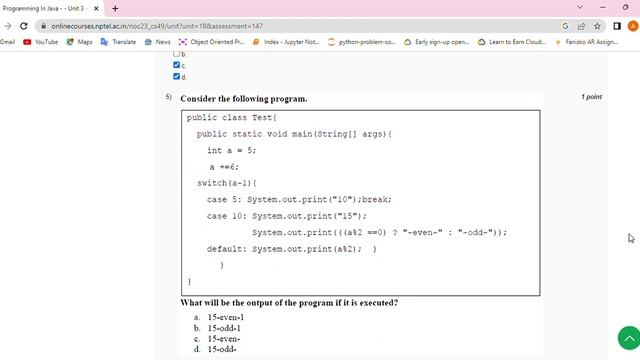The height and width of the screenshot is (360, 640).
Task: Click the 'public class Test{' code line
Action: [x=232, y=118]
